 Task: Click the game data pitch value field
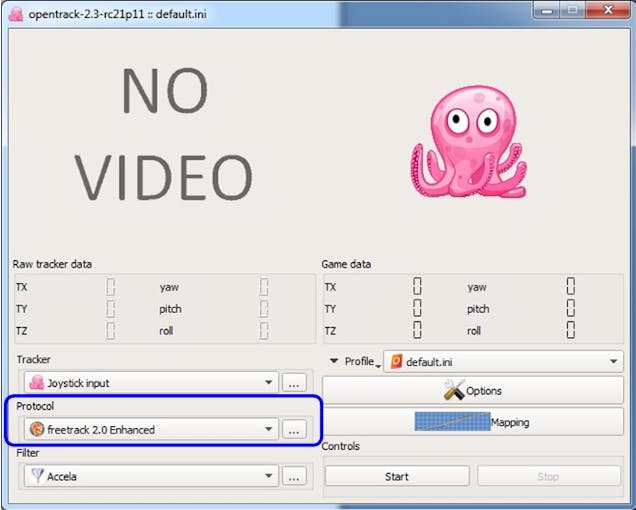(x=571, y=308)
